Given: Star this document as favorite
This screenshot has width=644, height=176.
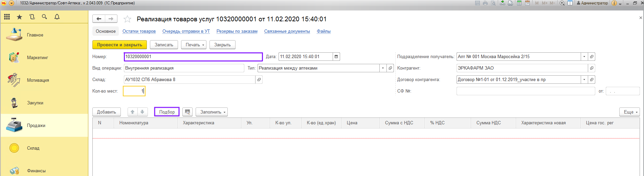Looking at the screenshot, I should click(127, 19).
